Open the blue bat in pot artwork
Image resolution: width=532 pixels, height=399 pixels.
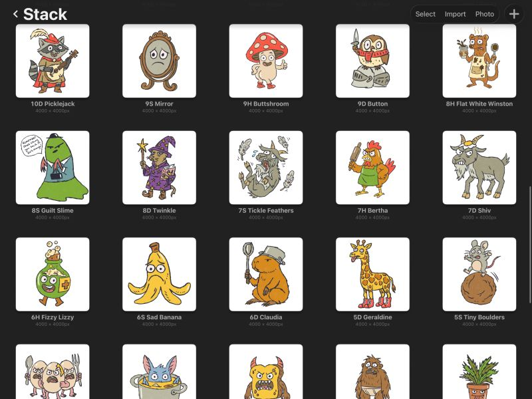click(x=159, y=372)
